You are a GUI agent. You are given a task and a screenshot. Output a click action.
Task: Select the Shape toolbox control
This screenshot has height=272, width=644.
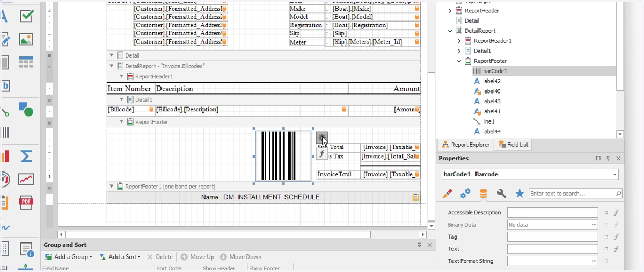(x=26, y=109)
